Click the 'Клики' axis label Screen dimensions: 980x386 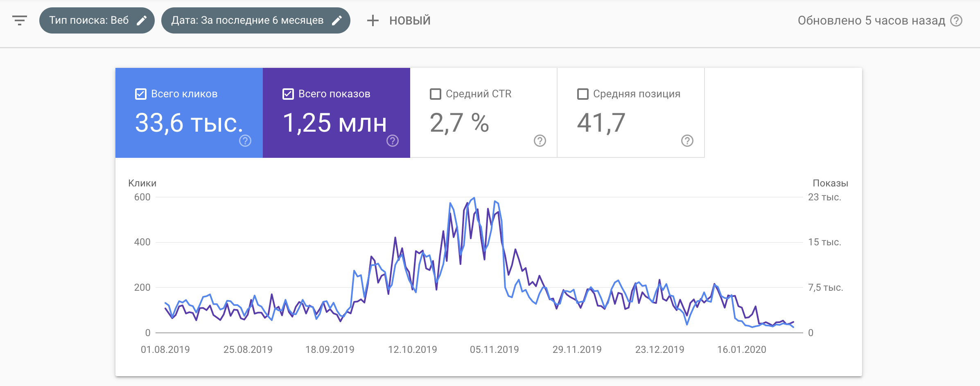[x=142, y=183]
